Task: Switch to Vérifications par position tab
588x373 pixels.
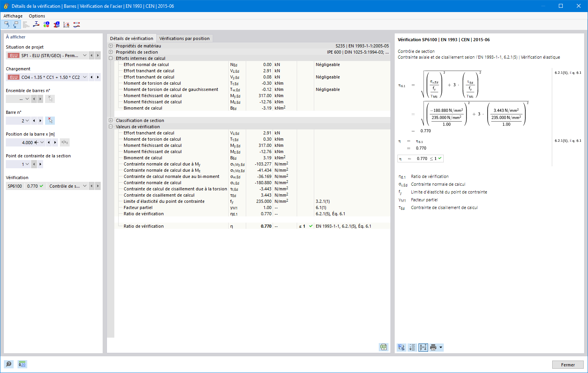Action: tap(184, 38)
